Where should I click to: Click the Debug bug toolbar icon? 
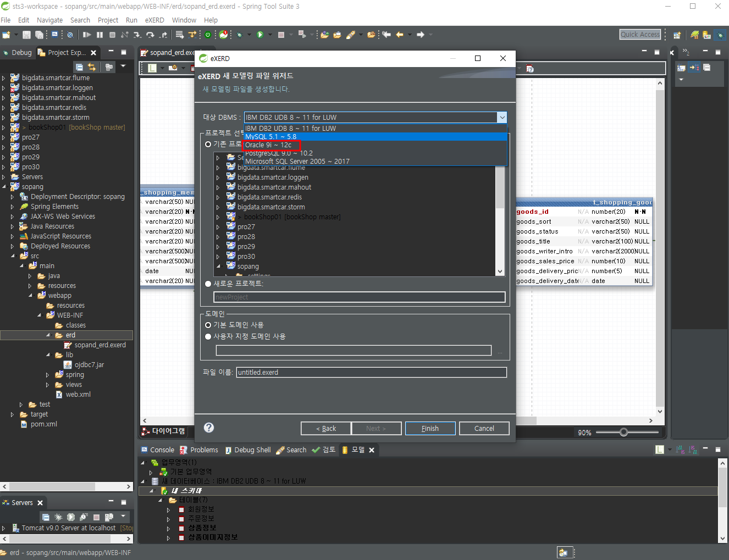[x=239, y=35]
